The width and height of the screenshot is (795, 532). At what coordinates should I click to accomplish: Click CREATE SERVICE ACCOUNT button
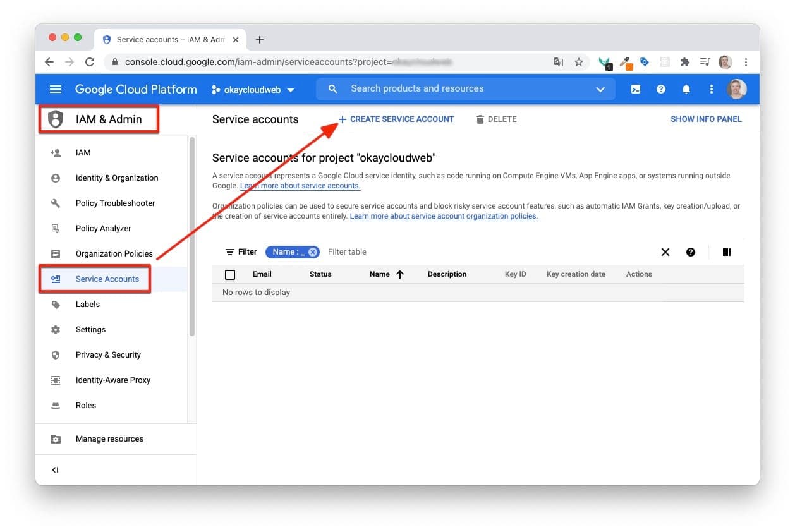tap(396, 119)
